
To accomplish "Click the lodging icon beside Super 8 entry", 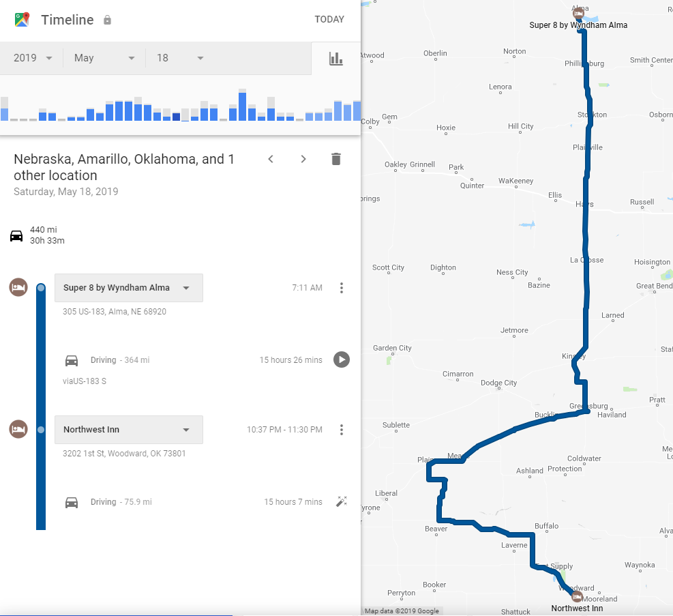I will tap(18, 287).
